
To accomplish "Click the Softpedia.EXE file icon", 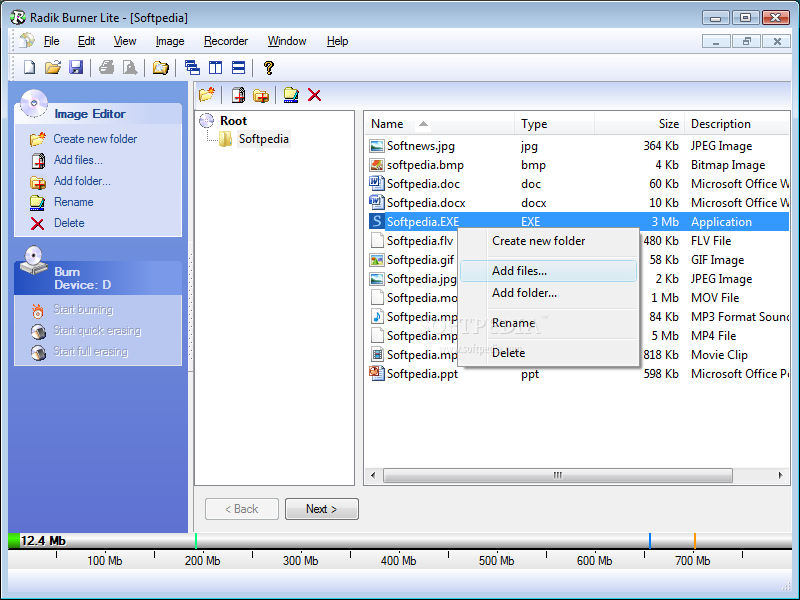I will coord(377,221).
